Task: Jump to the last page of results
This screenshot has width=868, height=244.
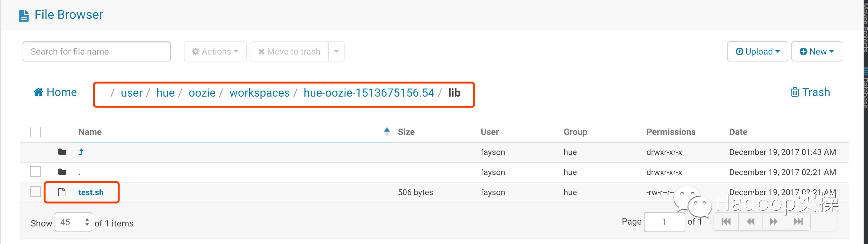Action: point(798,221)
